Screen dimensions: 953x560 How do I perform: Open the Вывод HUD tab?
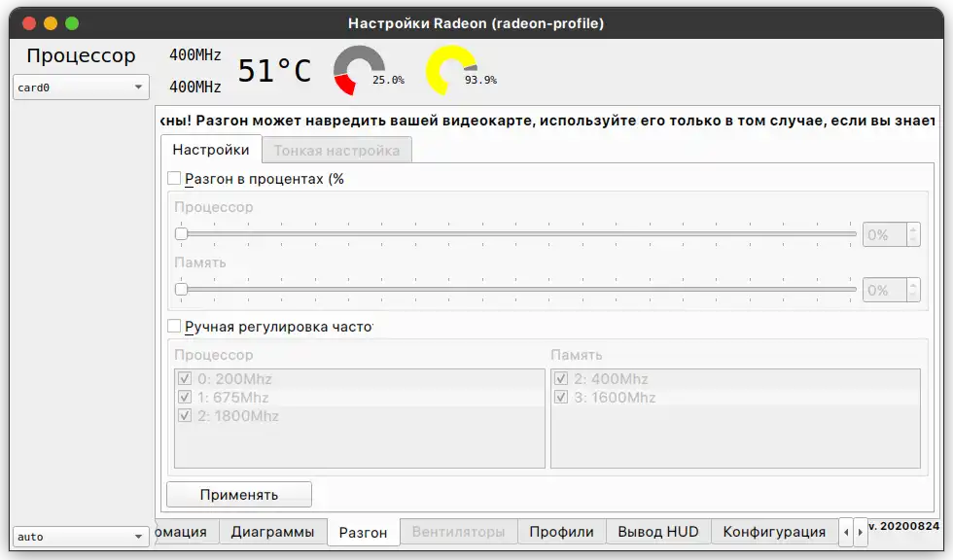point(658,532)
